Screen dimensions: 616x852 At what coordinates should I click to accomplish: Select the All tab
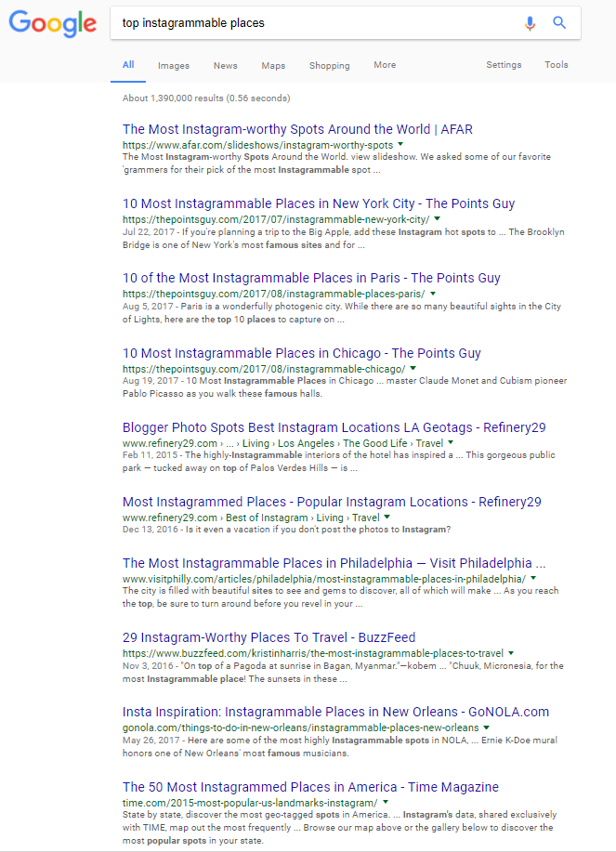128,65
